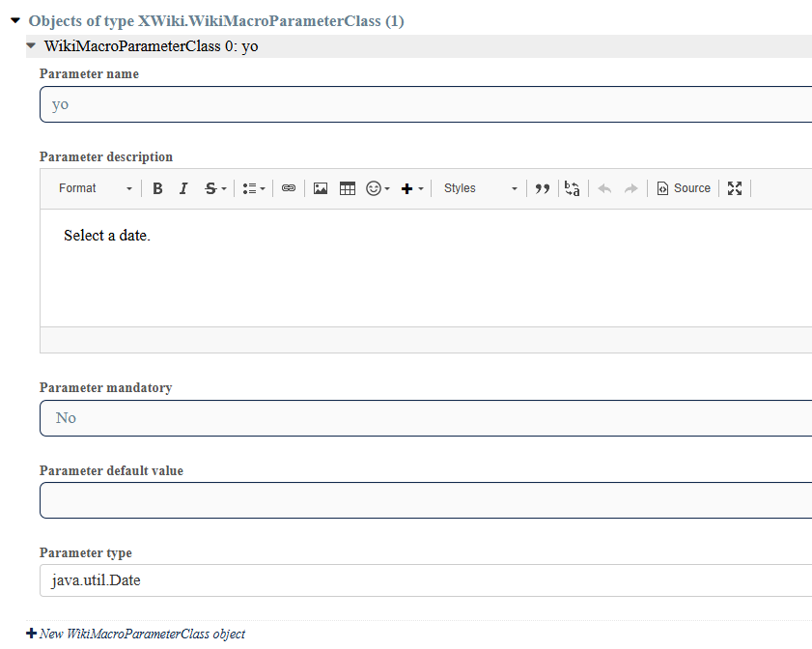Toggle bold formatting in the editor
Viewport: 812px width, 649px height.
click(x=157, y=188)
